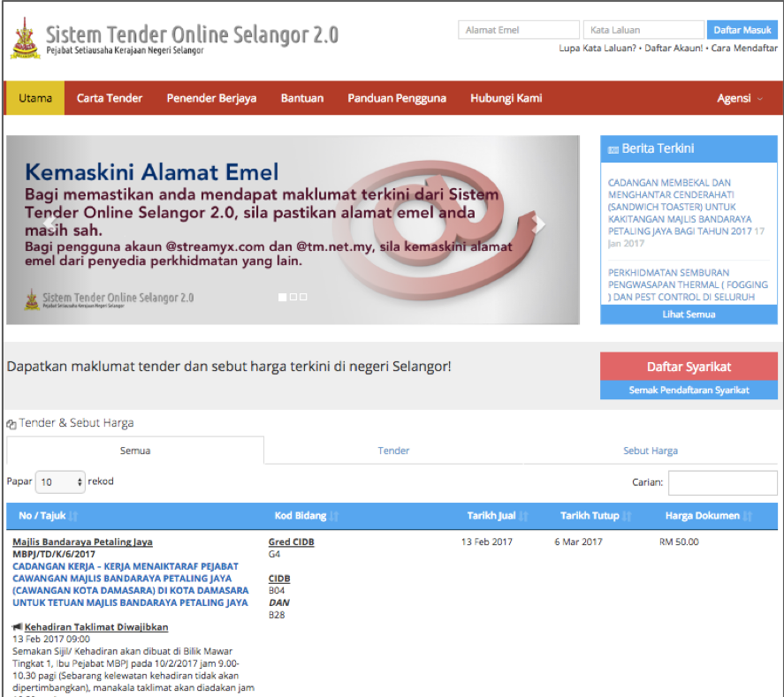Go to next carousel slide arrow

click(538, 224)
